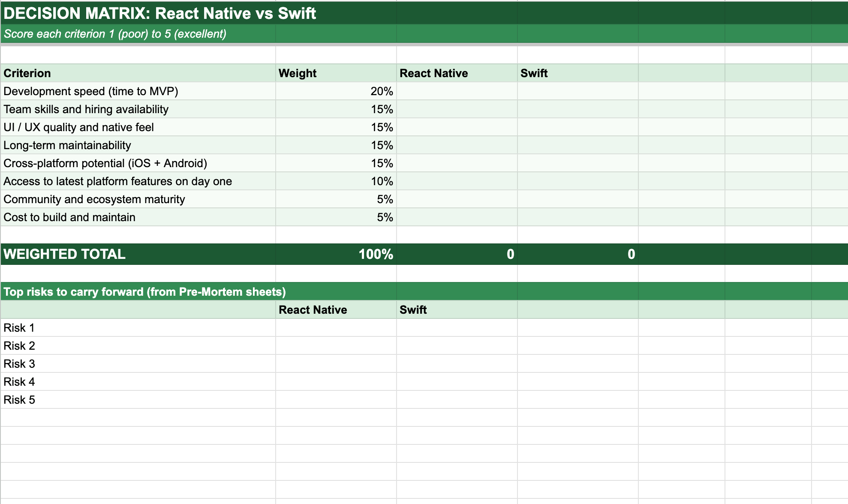Select Swift score cell for UI / UX quality
Image resolution: width=848 pixels, height=504 pixels.
[578, 127]
